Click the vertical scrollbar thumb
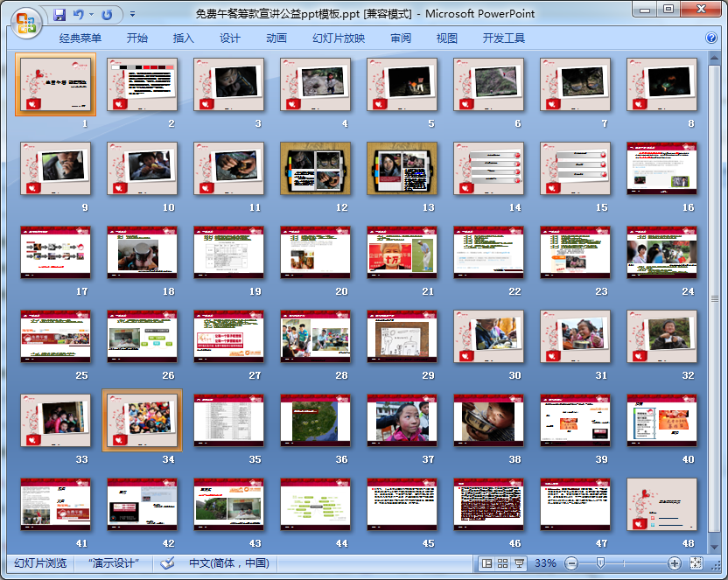728x580 pixels. [x=714, y=298]
